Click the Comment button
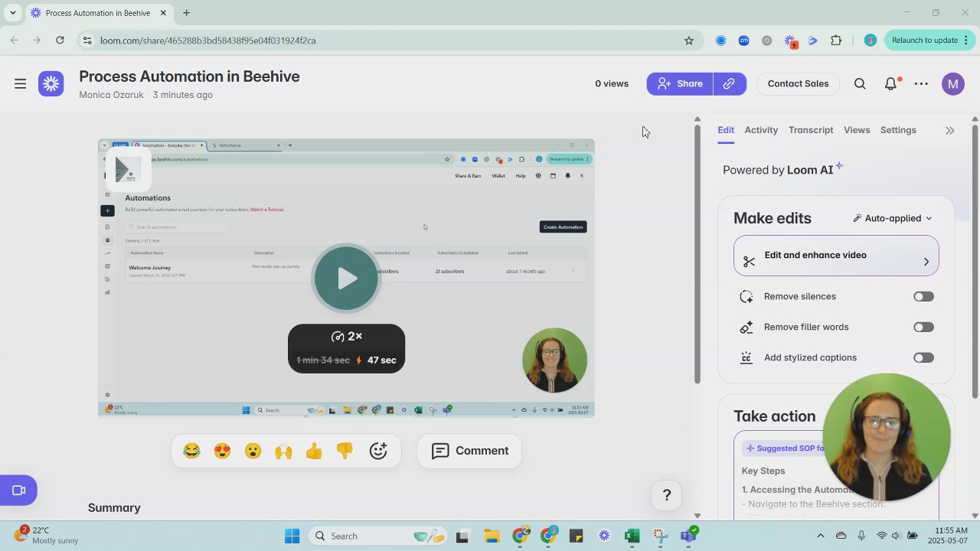The width and height of the screenshot is (980, 551). [469, 451]
